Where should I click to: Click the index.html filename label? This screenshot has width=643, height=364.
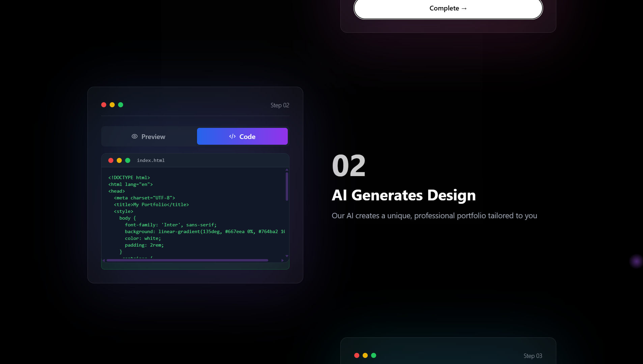point(150,160)
